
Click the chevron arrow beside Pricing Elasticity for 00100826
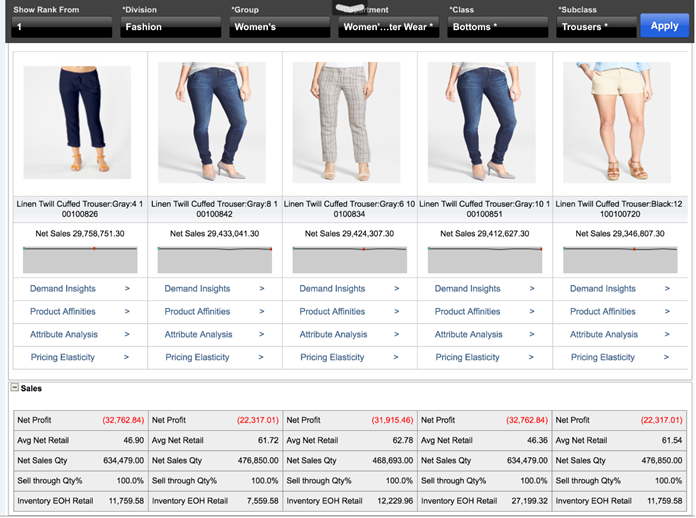[x=127, y=357]
